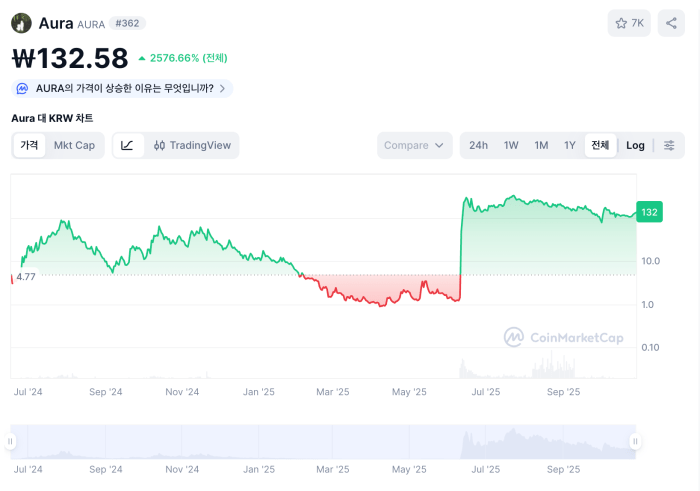Screen dimensions: 700x491
Task: Open chart settings sliders icon
Action: click(x=669, y=145)
